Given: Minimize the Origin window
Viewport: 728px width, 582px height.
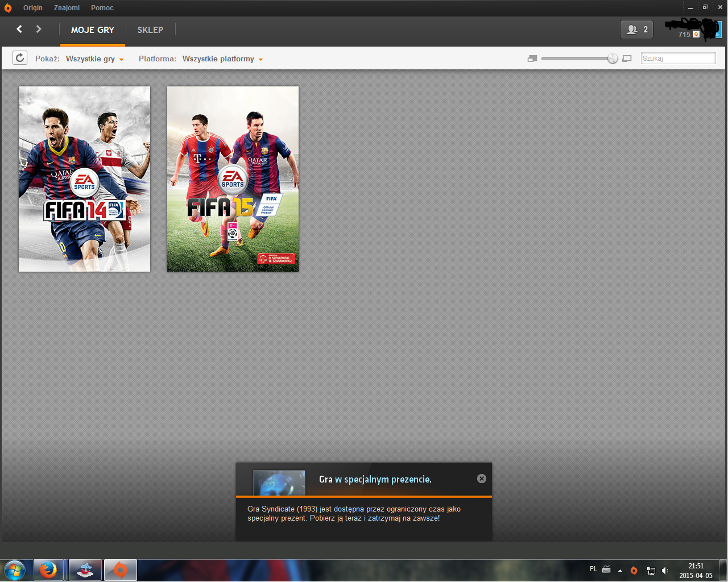Looking at the screenshot, I should coord(691,7).
